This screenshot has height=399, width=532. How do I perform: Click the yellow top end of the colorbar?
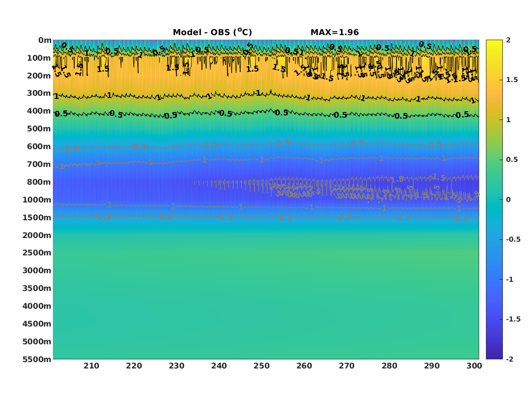point(494,44)
